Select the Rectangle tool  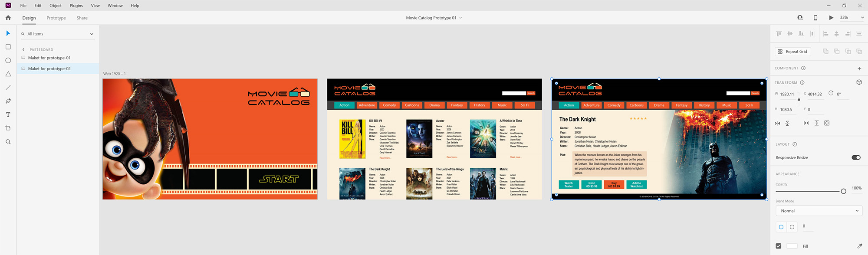[8, 47]
